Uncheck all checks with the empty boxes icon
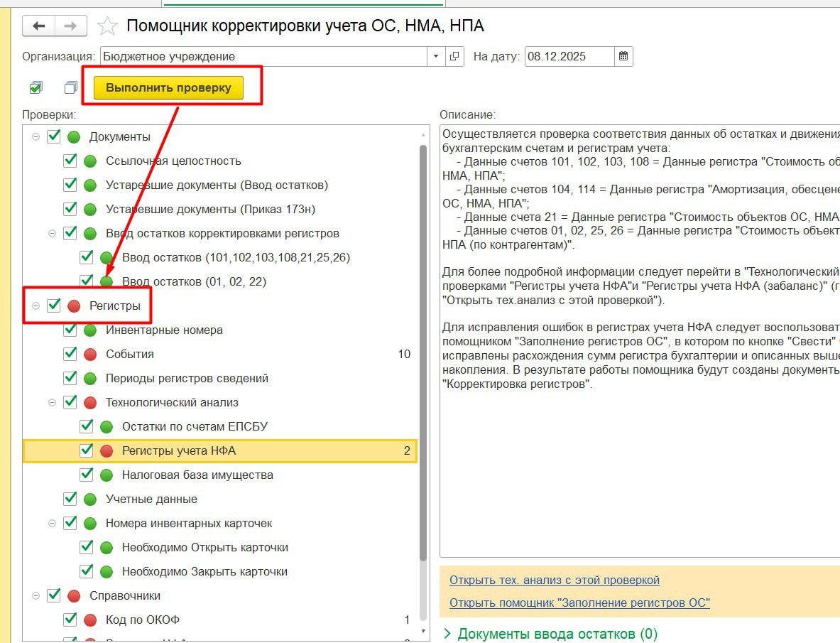This screenshot has height=643, width=840. (x=70, y=87)
